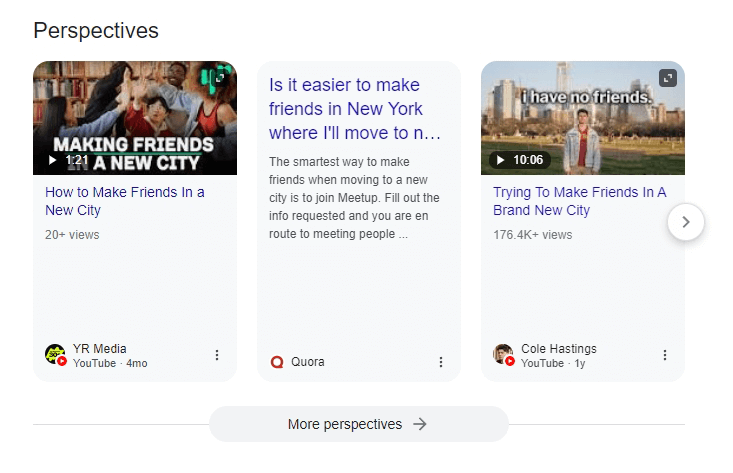733x473 pixels.
Task: Click the Cole Hastings channel avatar
Action: (x=504, y=355)
